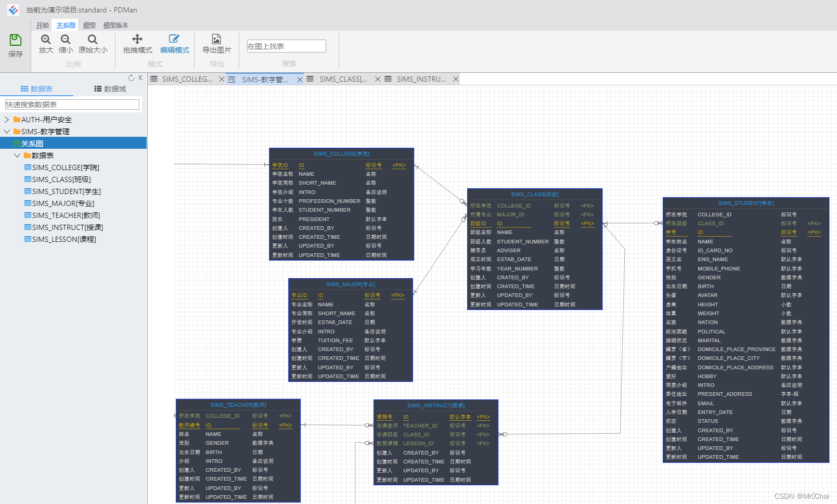The width and height of the screenshot is (837, 504).
Task: Click the 快速搜索数据表 search box
Action: tap(72, 105)
